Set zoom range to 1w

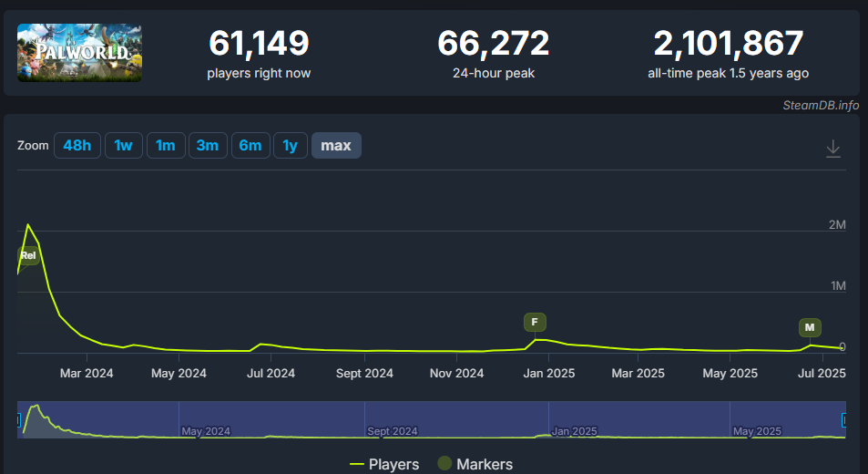pyautogui.click(x=124, y=146)
